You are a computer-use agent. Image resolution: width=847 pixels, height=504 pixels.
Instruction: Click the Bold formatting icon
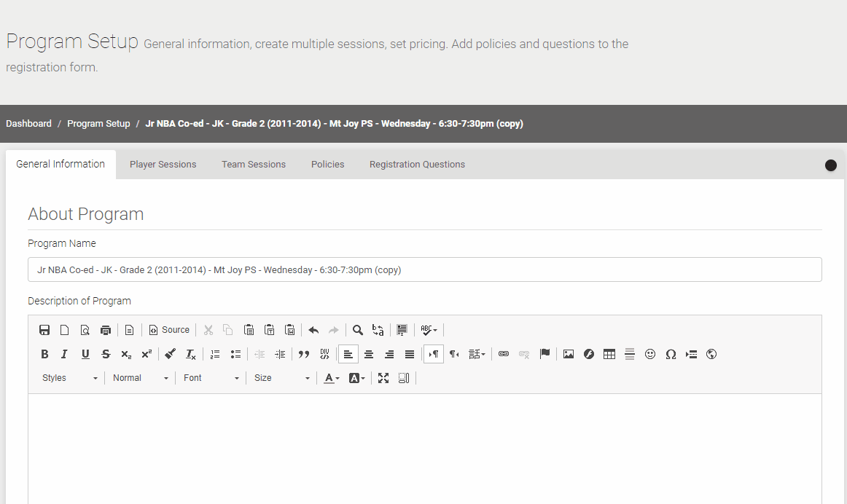44,355
